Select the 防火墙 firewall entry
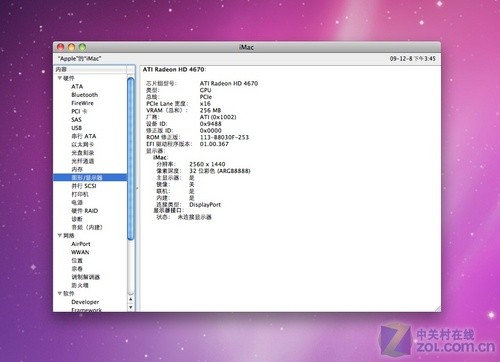This screenshot has width=500, height=362. point(80,285)
